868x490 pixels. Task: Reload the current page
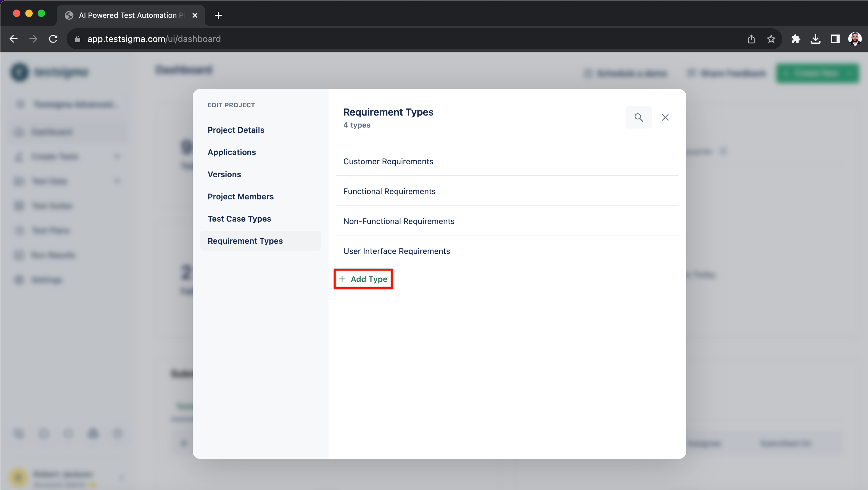[53, 39]
